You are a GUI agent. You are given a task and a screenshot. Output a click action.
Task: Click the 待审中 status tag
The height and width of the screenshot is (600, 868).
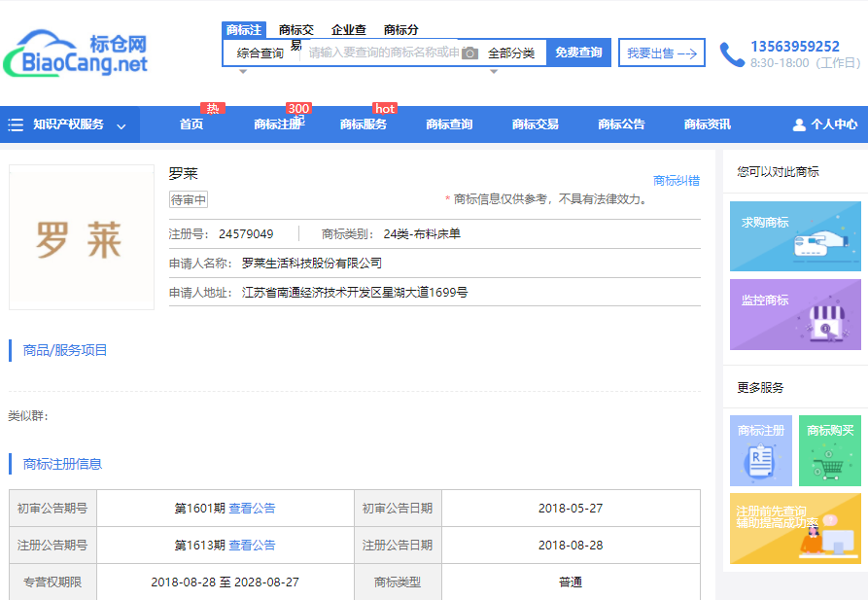pos(189,199)
